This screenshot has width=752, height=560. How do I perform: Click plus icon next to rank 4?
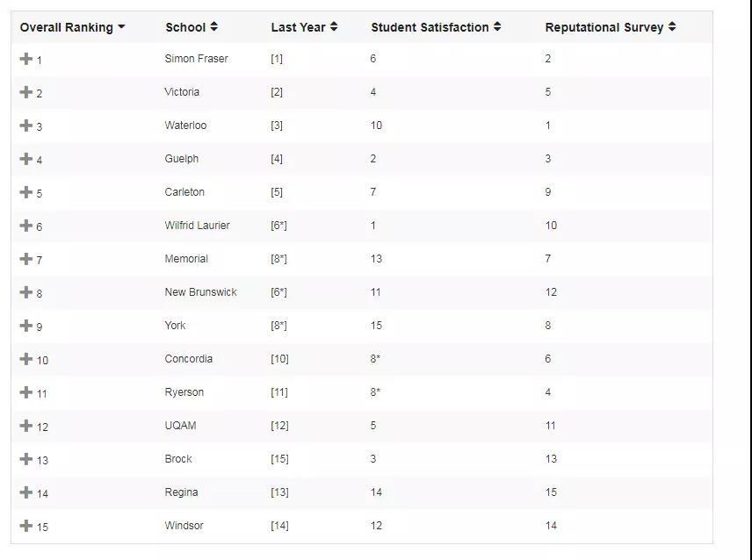[25, 159]
